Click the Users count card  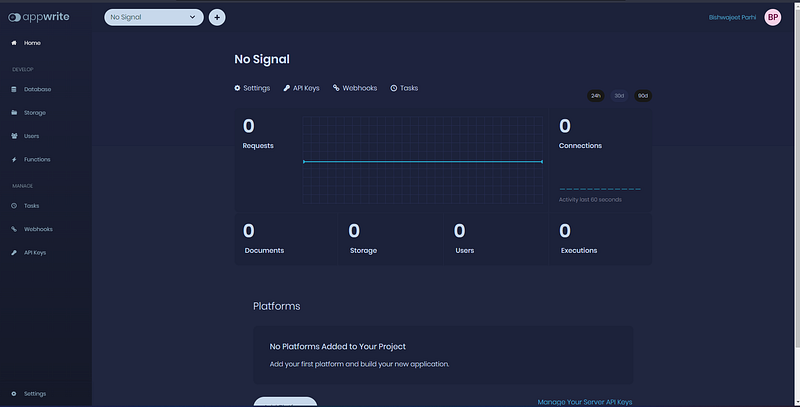pyautogui.click(x=496, y=239)
